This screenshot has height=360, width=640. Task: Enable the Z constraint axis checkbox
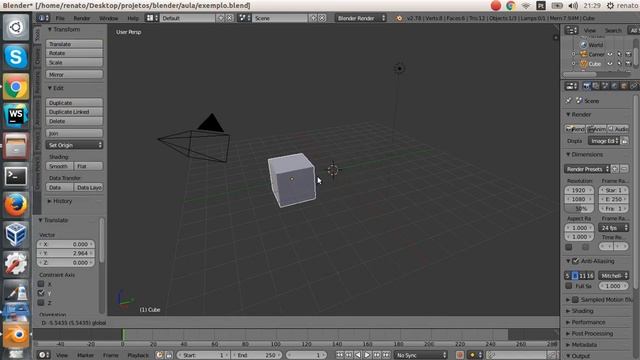pos(41,302)
